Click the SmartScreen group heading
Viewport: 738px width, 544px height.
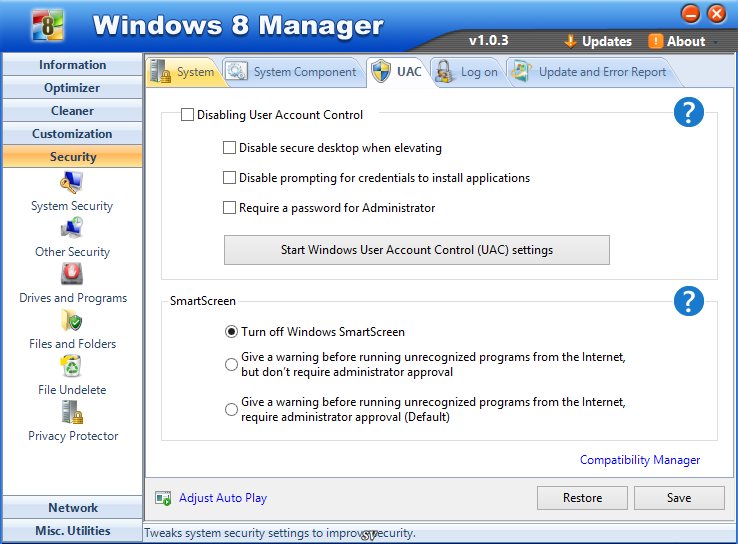(x=202, y=301)
